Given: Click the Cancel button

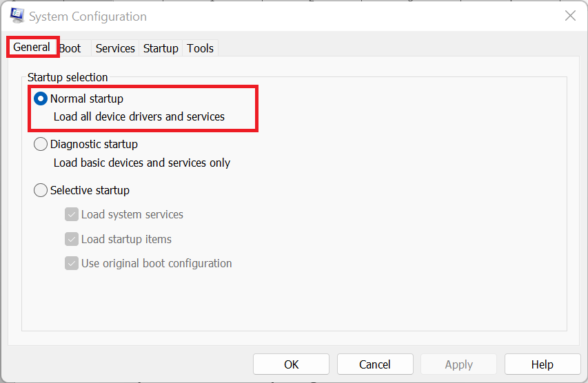Looking at the screenshot, I should (375, 364).
